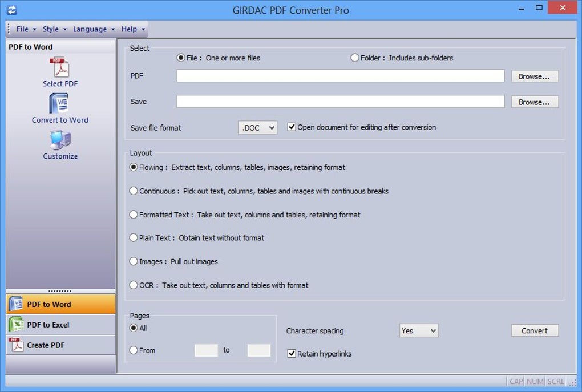This screenshot has width=582, height=392.
Task: Click the PDF to Word panel header
Action: point(61,47)
